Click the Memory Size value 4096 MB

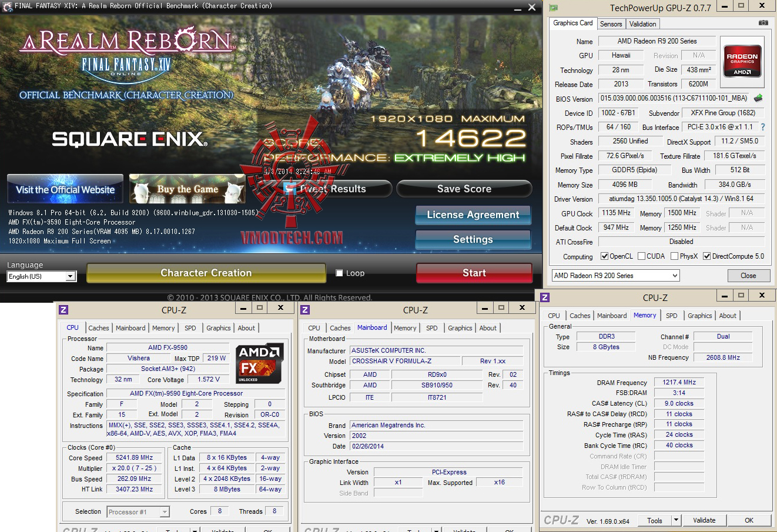pyautogui.click(x=625, y=184)
